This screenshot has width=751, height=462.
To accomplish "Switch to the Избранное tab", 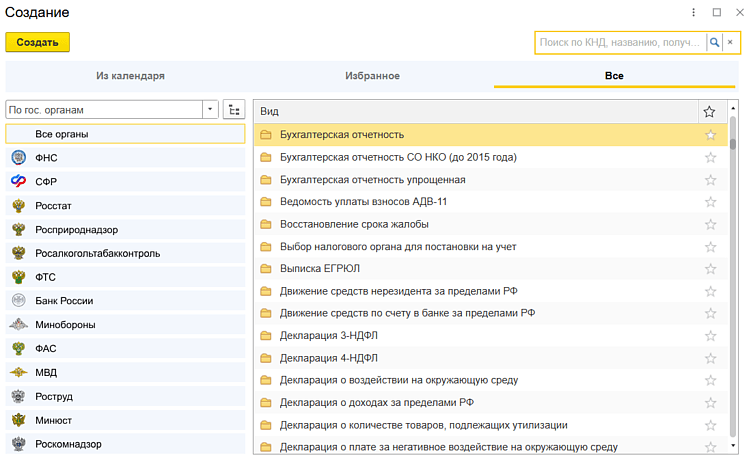I will pyautogui.click(x=372, y=76).
